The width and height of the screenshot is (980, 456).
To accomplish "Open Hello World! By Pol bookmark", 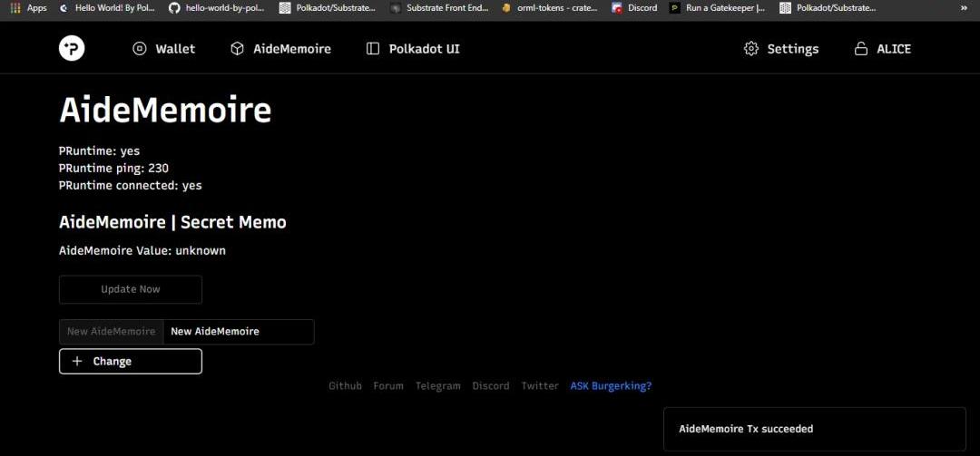I will click(106, 8).
